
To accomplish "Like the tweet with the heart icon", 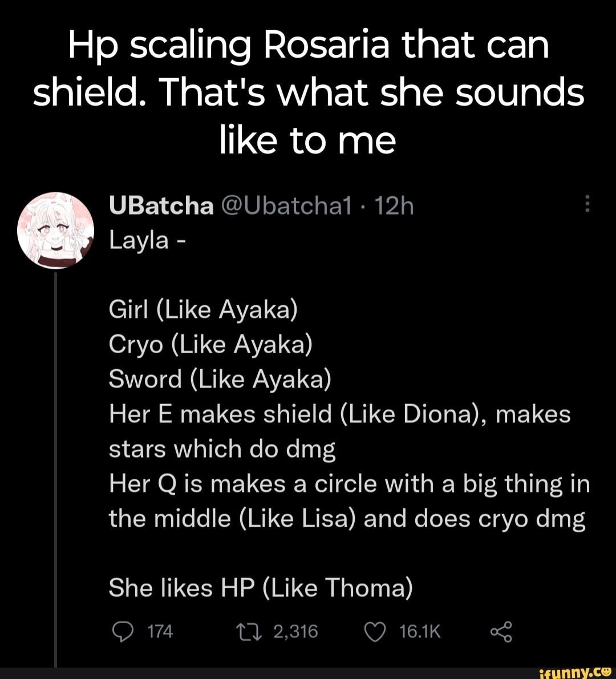I will (375, 632).
